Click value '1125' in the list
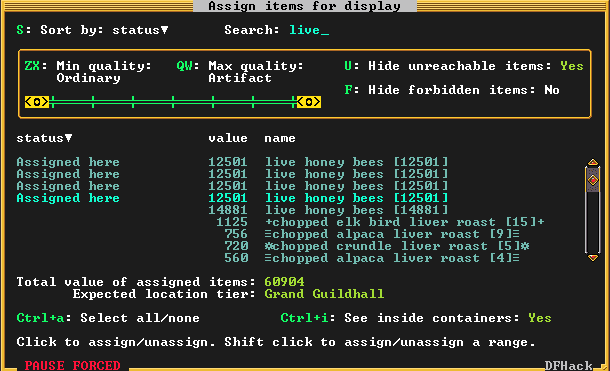The width and height of the screenshot is (610, 371). click(232, 222)
